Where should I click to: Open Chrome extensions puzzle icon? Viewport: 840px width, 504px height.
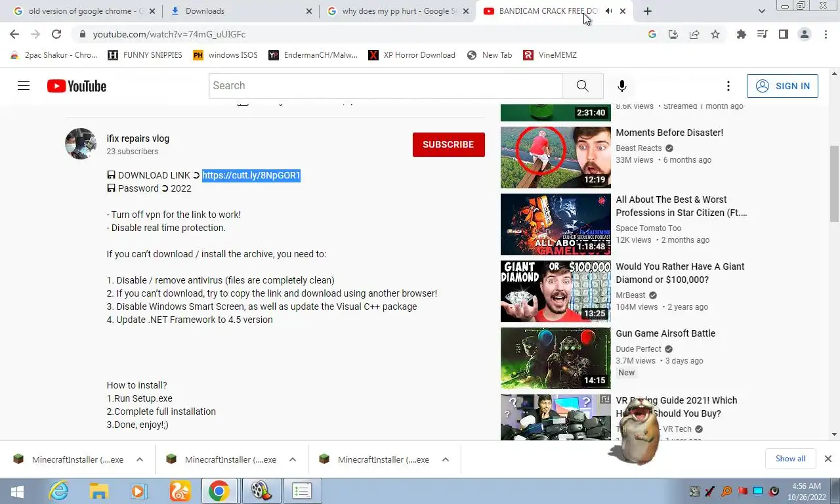click(742, 34)
